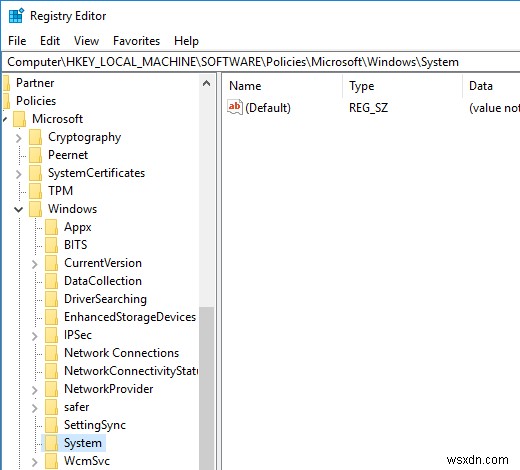Click the EnhancedStorageDevices folder icon

(51, 317)
